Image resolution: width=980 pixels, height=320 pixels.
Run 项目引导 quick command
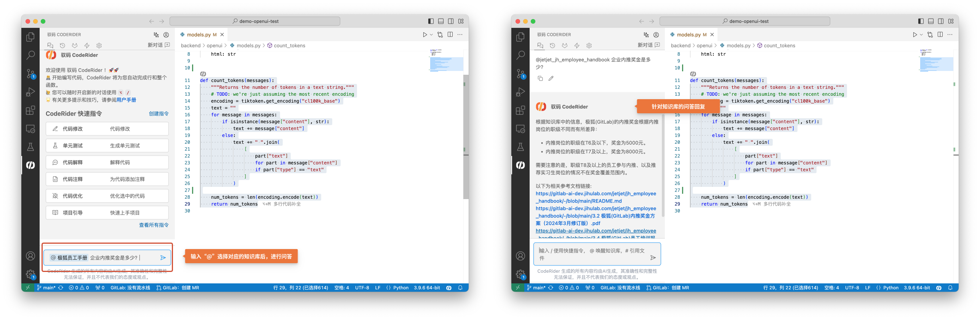pos(107,213)
